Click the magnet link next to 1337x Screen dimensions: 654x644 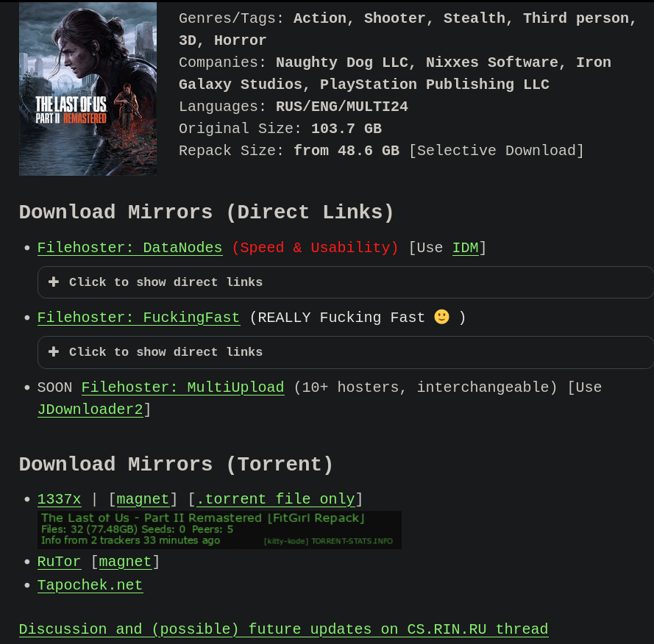point(143,499)
